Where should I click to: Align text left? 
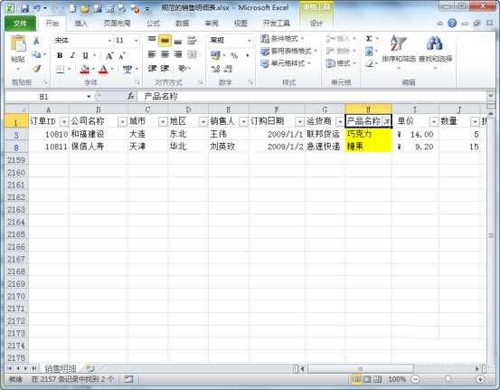click(152, 54)
